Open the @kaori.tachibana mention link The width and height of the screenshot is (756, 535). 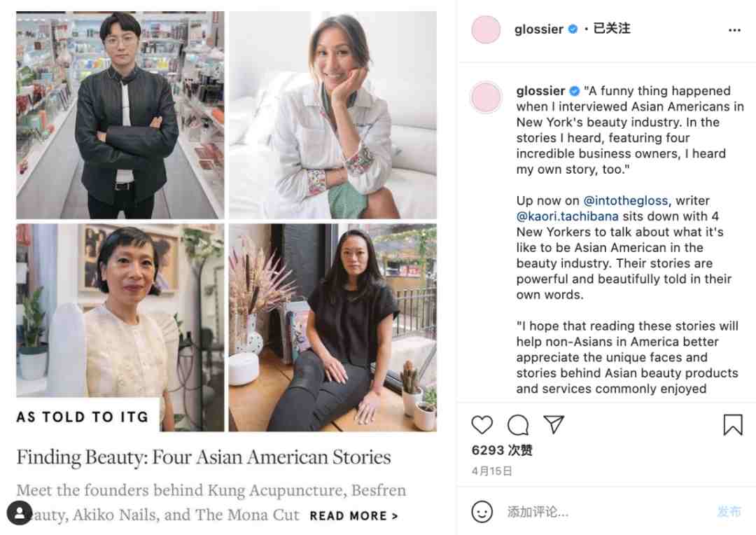coord(568,216)
